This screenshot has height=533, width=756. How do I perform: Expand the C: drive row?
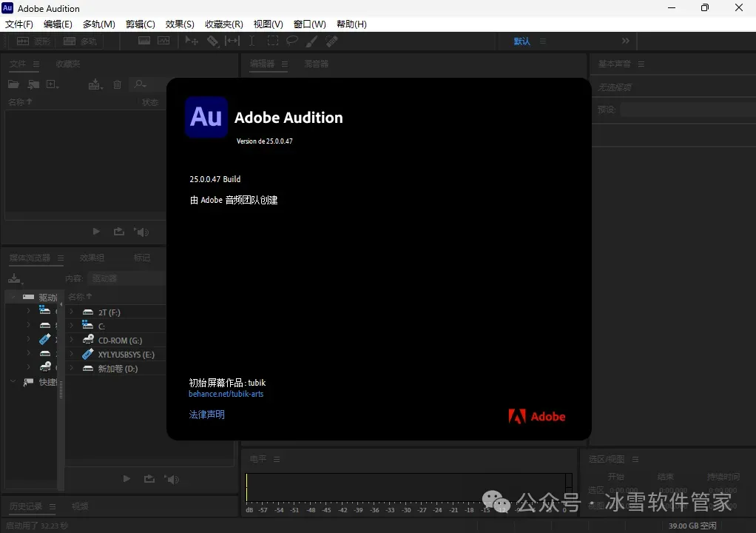click(x=71, y=326)
